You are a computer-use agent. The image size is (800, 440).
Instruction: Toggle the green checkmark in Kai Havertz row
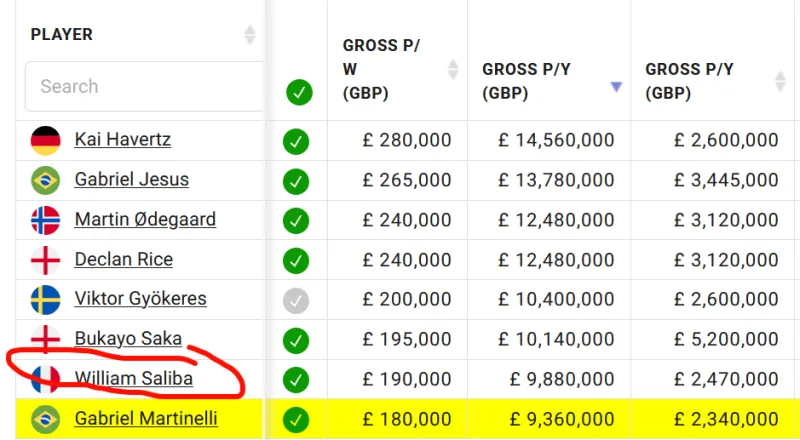click(296, 141)
